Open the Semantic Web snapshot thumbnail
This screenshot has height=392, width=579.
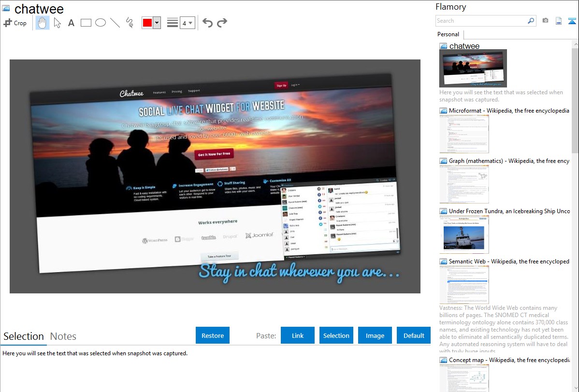[464, 285]
